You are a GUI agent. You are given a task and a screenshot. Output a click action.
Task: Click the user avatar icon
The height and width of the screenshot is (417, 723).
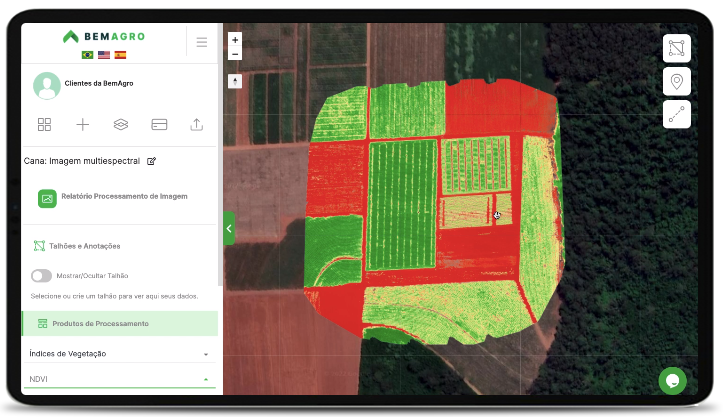pos(47,86)
